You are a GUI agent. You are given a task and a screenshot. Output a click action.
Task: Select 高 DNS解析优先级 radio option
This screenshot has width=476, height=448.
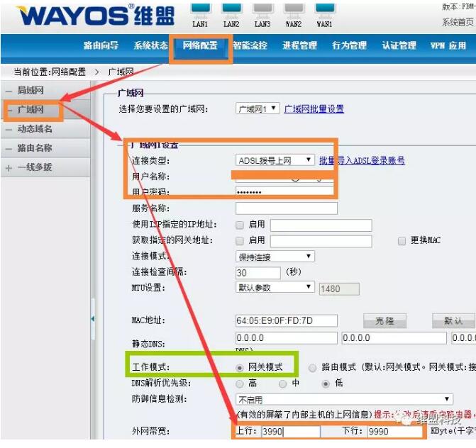point(240,383)
